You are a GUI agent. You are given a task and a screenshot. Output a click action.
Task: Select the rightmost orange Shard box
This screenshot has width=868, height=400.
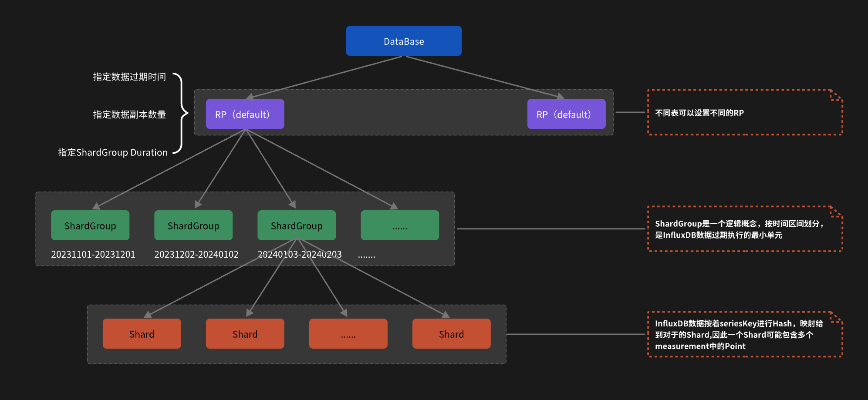pos(452,334)
